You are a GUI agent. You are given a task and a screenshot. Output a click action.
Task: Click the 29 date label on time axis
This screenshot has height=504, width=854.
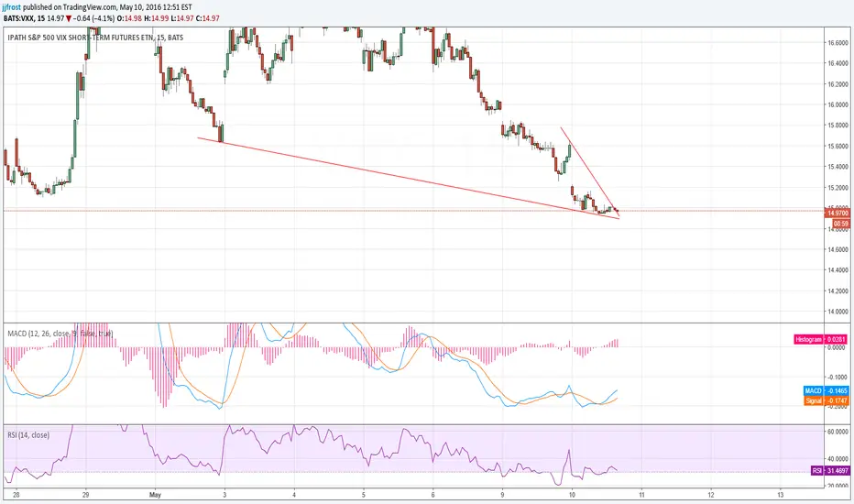[85, 495]
